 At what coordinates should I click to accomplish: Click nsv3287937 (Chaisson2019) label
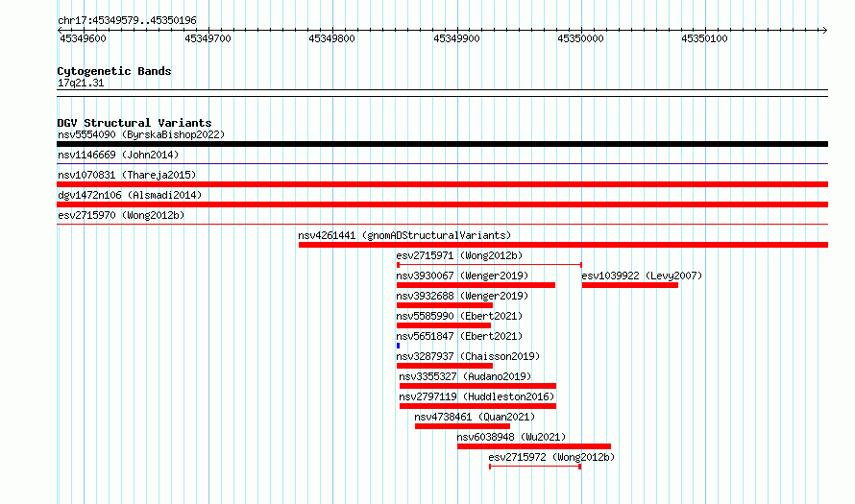pos(468,356)
